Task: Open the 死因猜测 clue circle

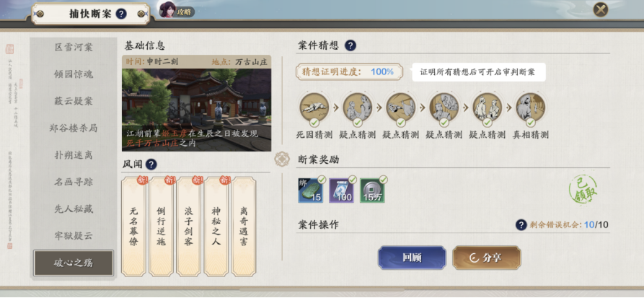Action: click(314, 108)
